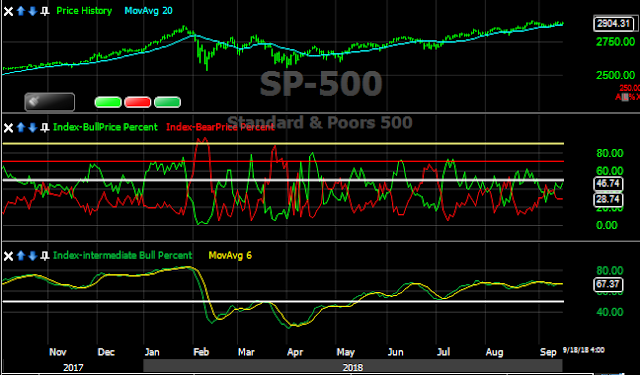Image resolution: width=640 pixels, height=375 pixels.
Task: Click the 40.00 label on intermediate axis
Action: 610,312
